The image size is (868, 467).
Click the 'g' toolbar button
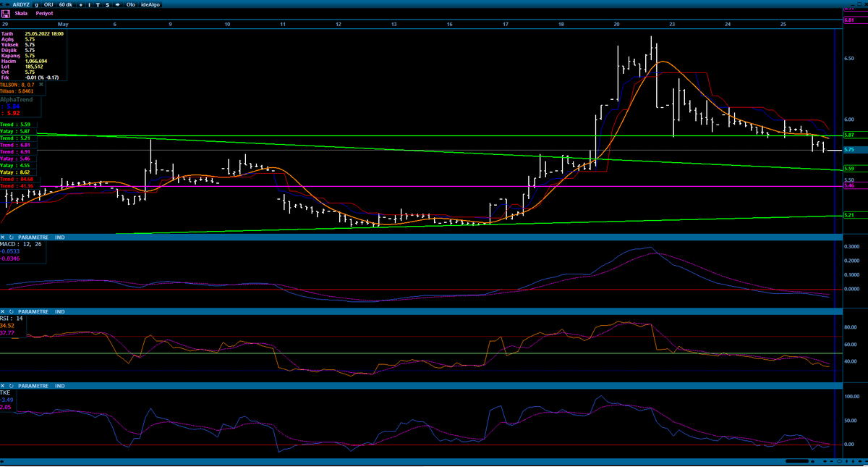37,4
